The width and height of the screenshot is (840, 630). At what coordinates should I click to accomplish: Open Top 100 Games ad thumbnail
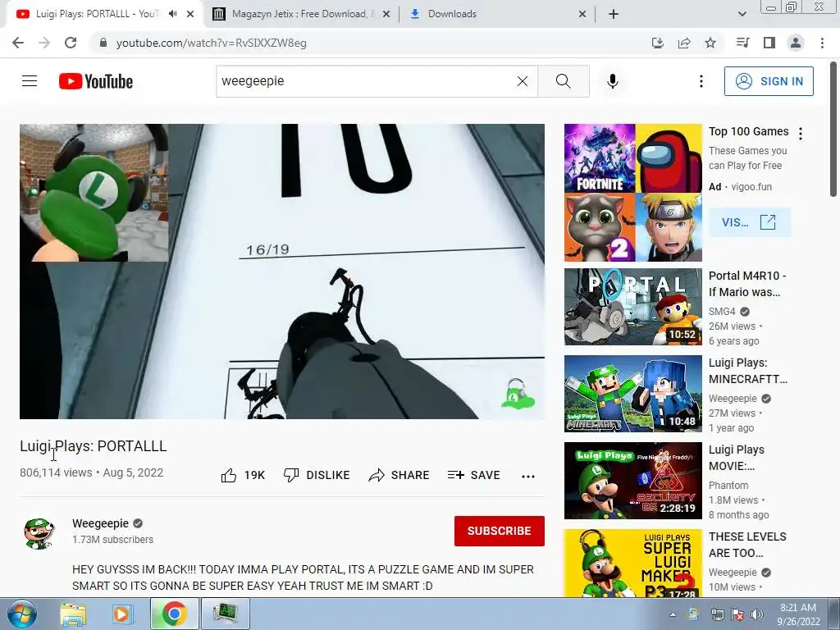click(632, 192)
